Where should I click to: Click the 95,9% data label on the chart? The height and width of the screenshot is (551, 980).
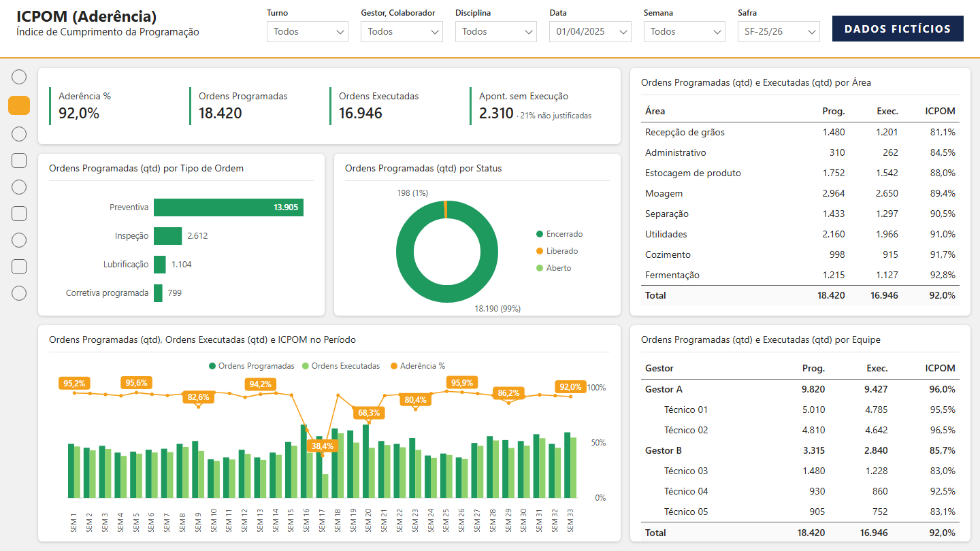[462, 383]
